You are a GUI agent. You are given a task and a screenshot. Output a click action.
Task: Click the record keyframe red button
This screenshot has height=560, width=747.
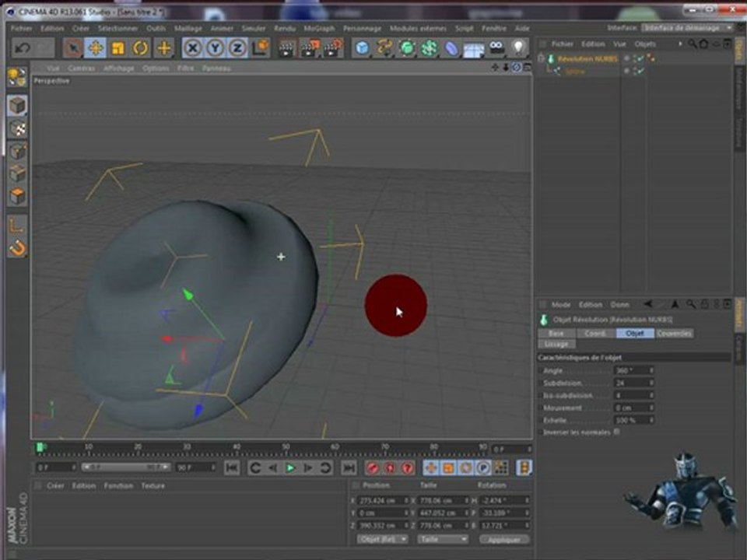click(373, 468)
